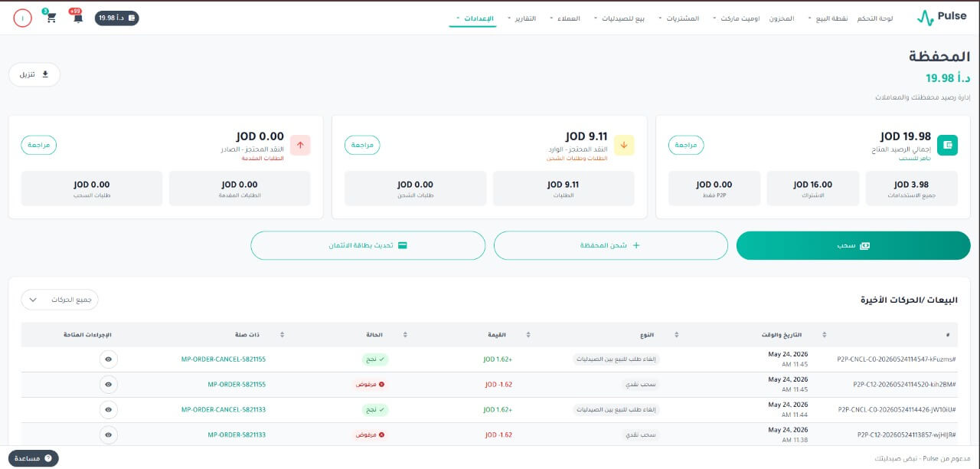Image resolution: width=980 pixels, height=469 pixels.
Task: Open link MP-ORDER-5821155
Action: coord(237,384)
